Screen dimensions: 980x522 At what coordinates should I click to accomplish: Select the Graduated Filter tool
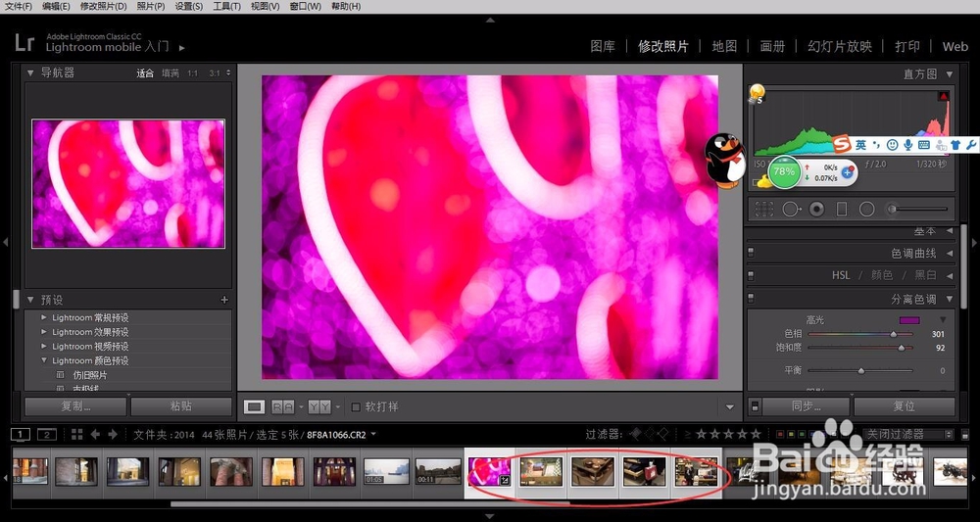[842, 210]
